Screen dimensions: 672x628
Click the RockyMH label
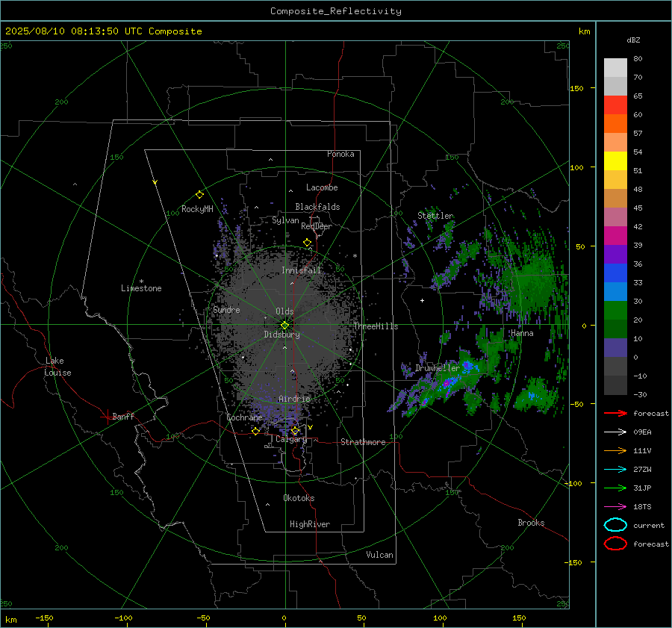tap(197, 209)
